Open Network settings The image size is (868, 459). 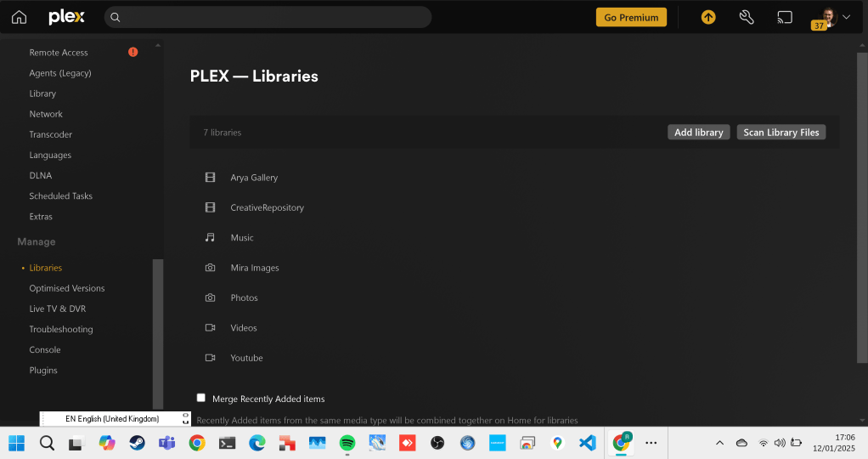46,114
